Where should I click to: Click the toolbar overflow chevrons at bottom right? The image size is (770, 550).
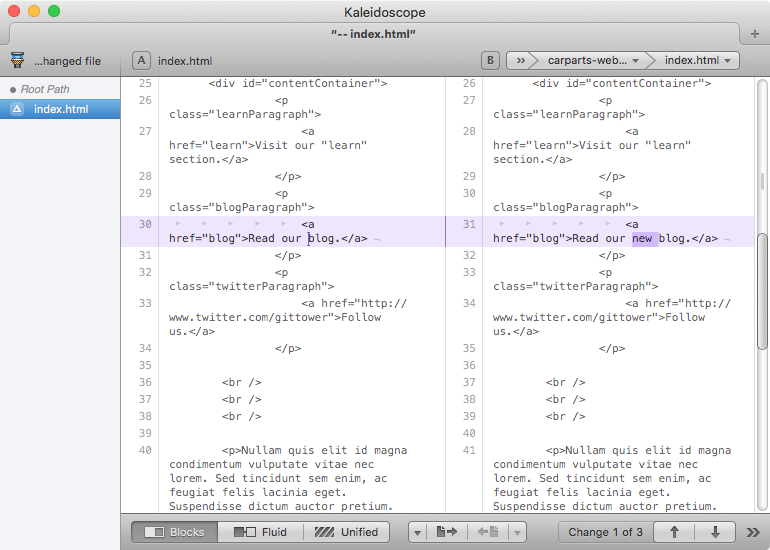pyautogui.click(x=753, y=532)
